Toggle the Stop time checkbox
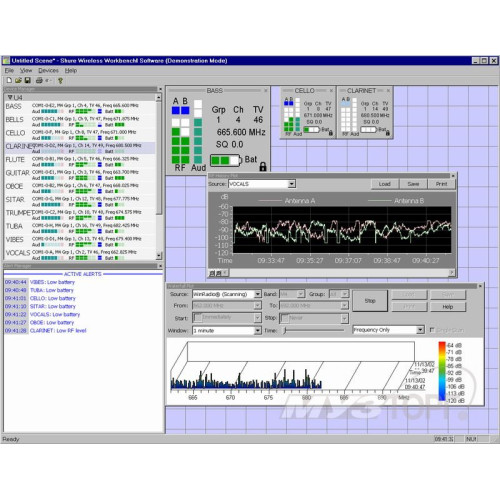 [x=284, y=318]
